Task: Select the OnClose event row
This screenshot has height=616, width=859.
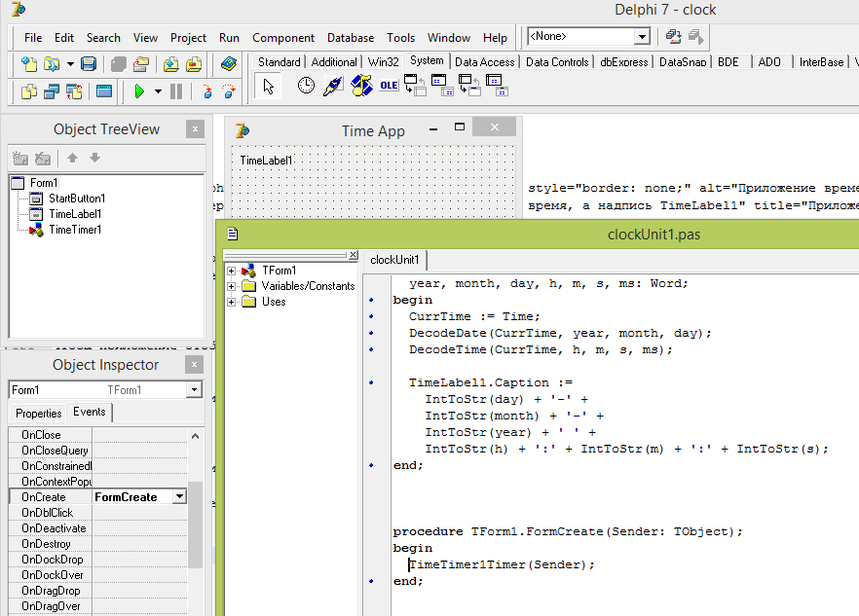Action: [98, 435]
